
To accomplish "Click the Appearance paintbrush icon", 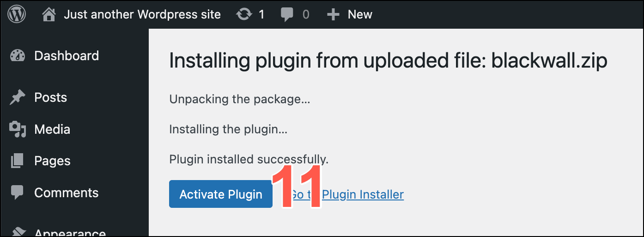I will click(x=18, y=232).
